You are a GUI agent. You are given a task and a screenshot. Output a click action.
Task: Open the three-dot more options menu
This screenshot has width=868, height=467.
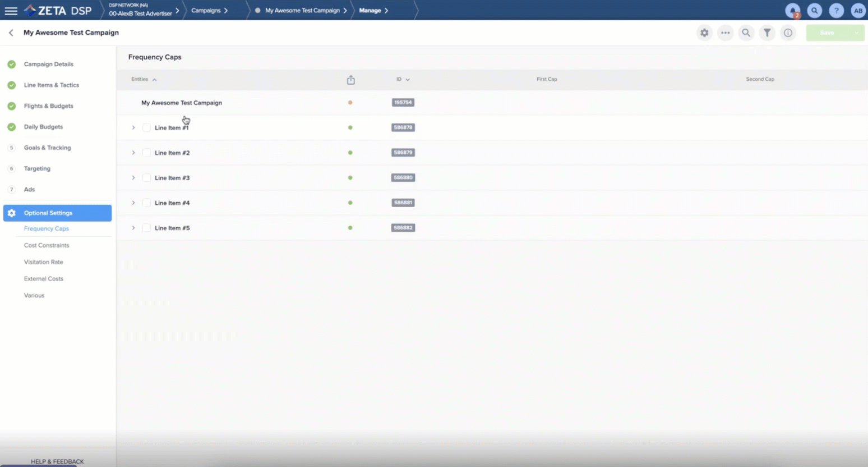click(x=725, y=33)
